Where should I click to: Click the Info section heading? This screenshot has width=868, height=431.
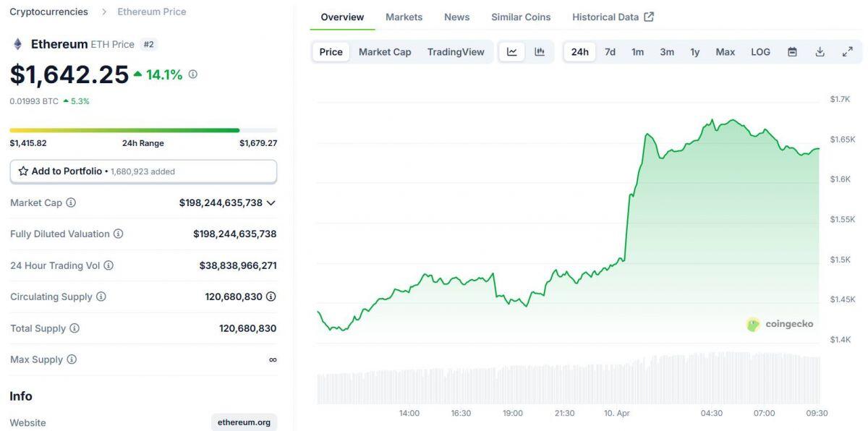pos(21,396)
